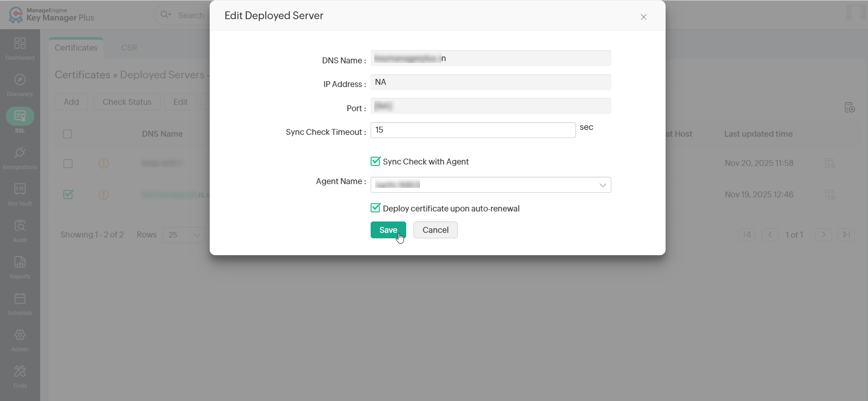This screenshot has height=401, width=868.
Task: Open the Rows per page dropdown
Action: click(184, 235)
